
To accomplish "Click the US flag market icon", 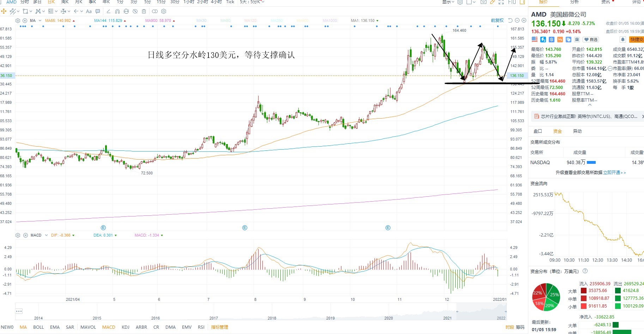I will tap(535, 40).
